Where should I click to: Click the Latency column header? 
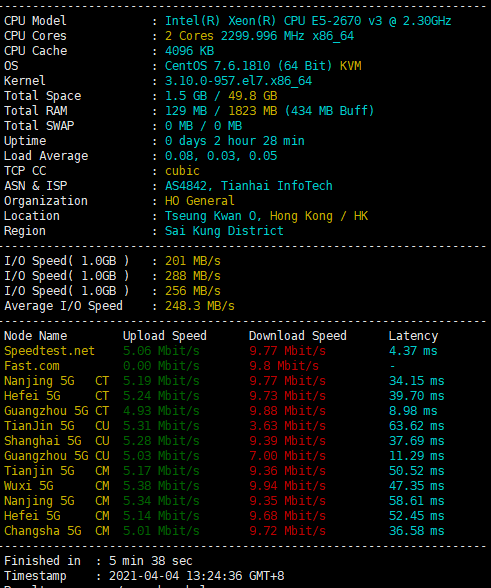click(x=413, y=336)
